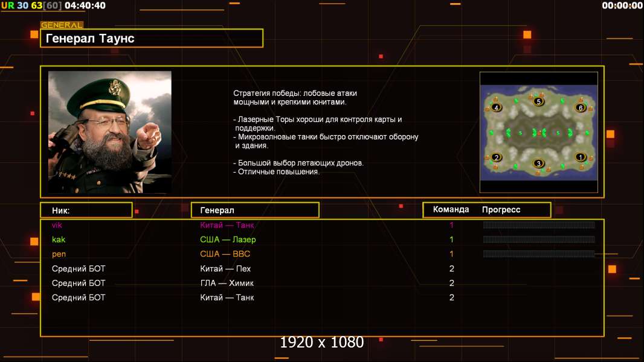Viewport: 644px width, 362px height.
Task: Click the white Китай — Танк bot entry
Action: click(x=227, y=297)
